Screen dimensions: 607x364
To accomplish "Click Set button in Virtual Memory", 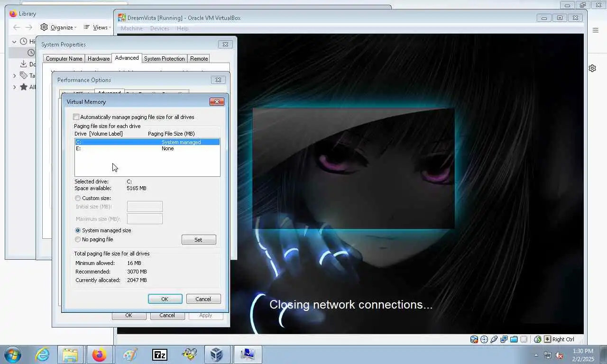I will 199,240.
